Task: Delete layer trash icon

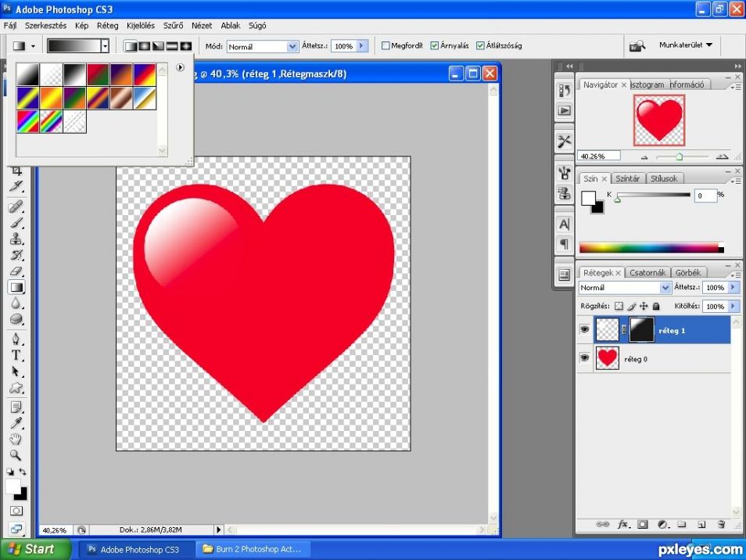Action: tap(721, 524)
